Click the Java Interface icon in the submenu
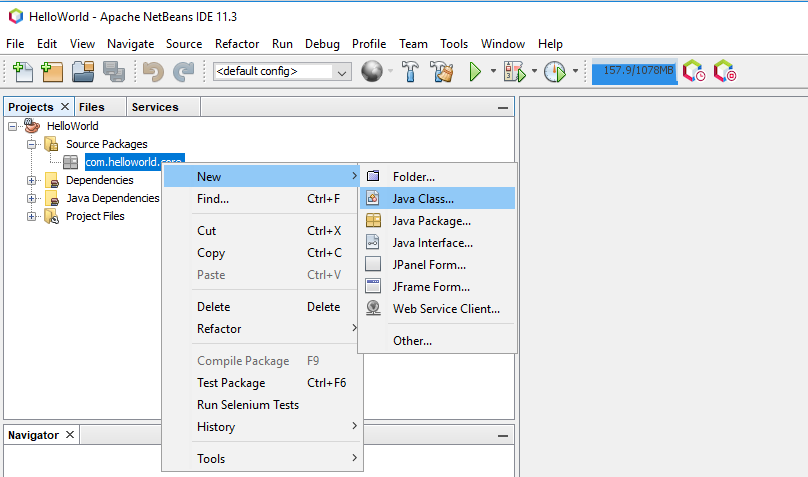The image size is (808, 477). pos(373,242)
